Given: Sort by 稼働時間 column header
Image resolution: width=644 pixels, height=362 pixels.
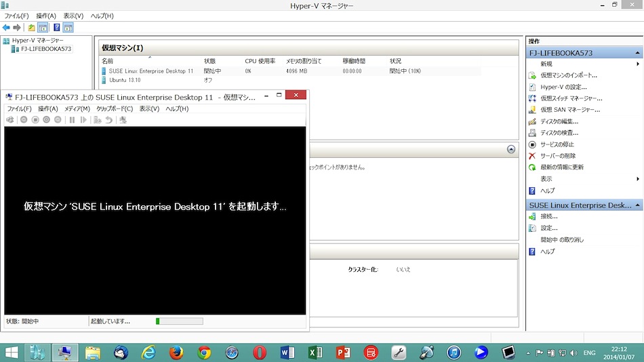Looking at the screenshot, I should click(x=354, y=61).
